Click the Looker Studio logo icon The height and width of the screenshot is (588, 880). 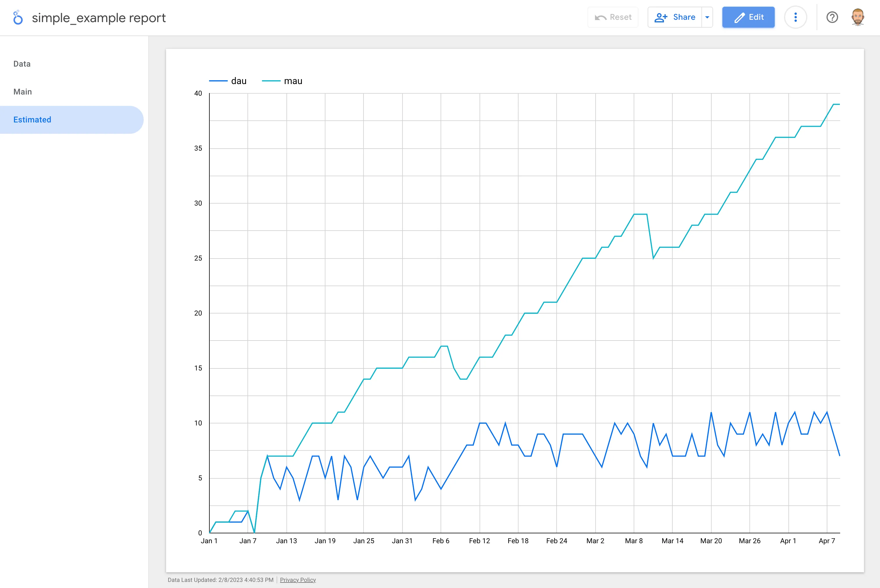point(18,17)
